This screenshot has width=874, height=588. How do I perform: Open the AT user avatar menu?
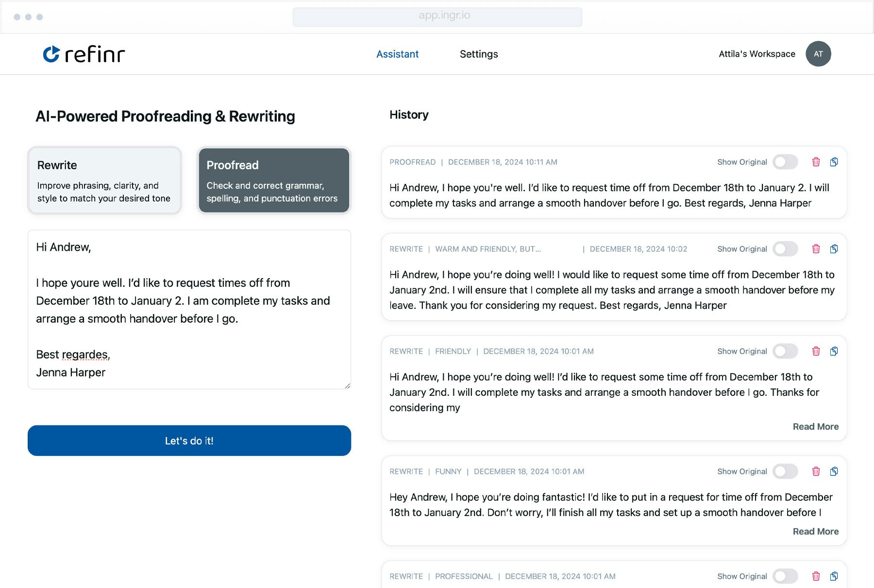point(818,54)
